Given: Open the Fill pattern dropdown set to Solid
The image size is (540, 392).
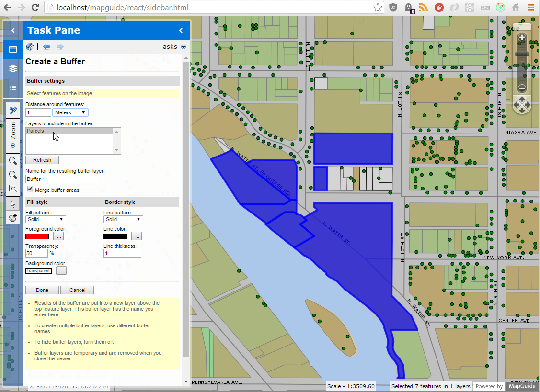Looking at the screenshot, I should tap(46, 219).
